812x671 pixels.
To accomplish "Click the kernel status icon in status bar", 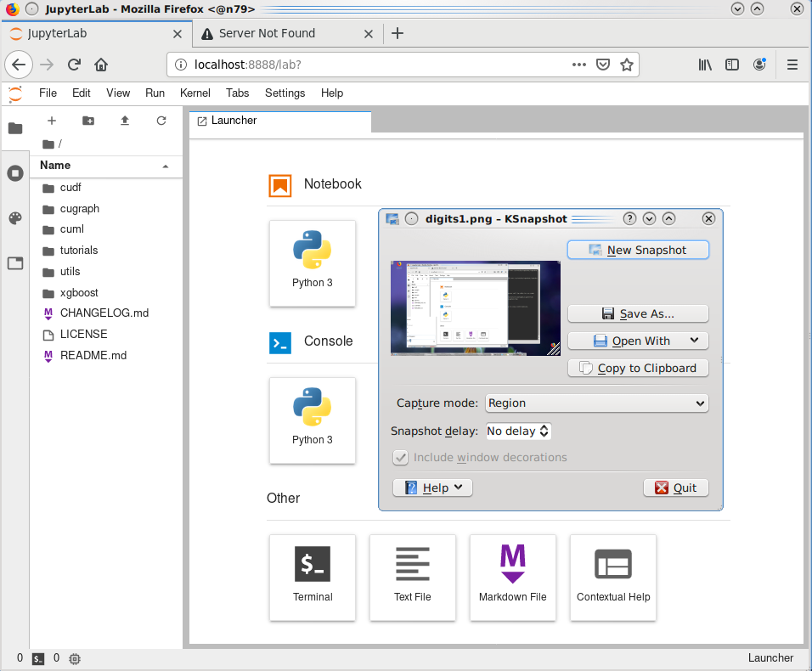I will click(x=75, y=658).
